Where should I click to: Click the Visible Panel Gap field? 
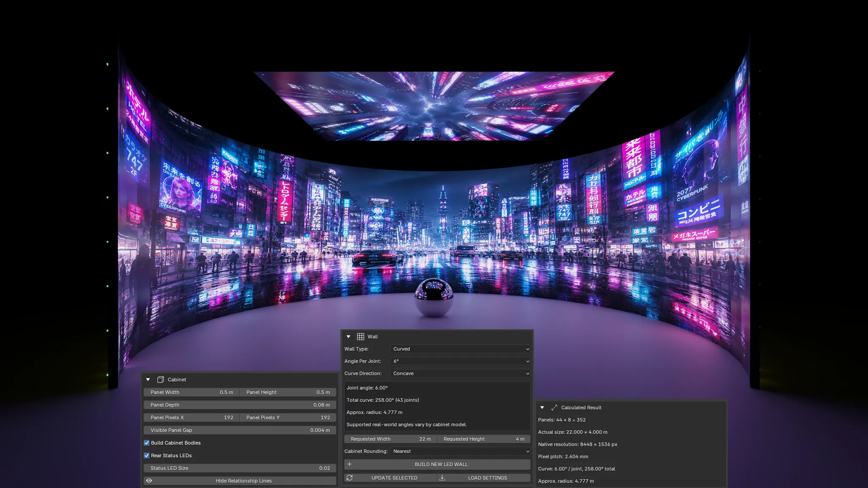(240, 430)
